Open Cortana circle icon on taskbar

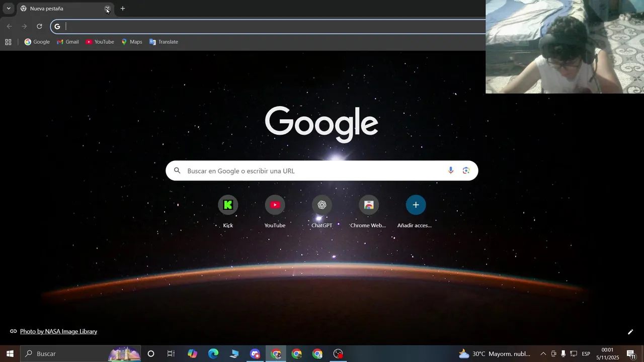click(x=151, y=353)
